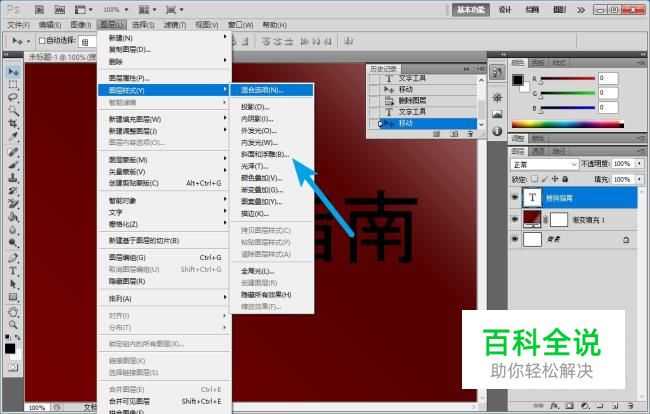Hide the 背景 layer via eye icon
650x414 pixels.
(515, 239)
